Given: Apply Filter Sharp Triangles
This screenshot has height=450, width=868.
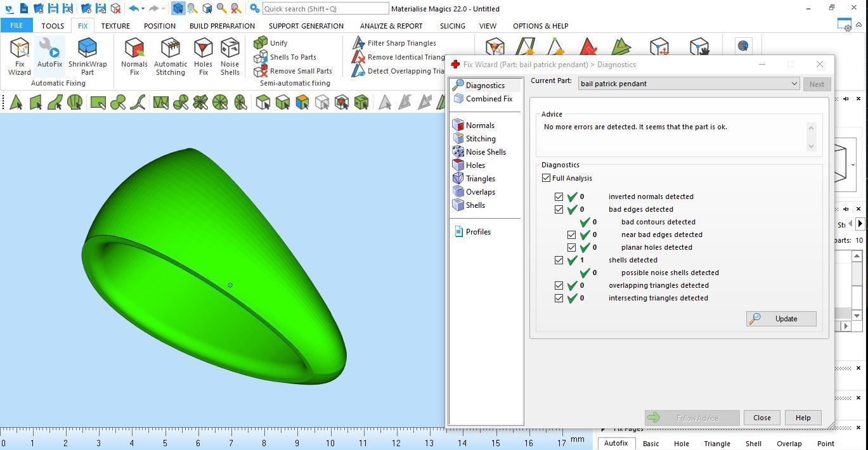Looking at the screenshot, I should (x=394, y=43).
